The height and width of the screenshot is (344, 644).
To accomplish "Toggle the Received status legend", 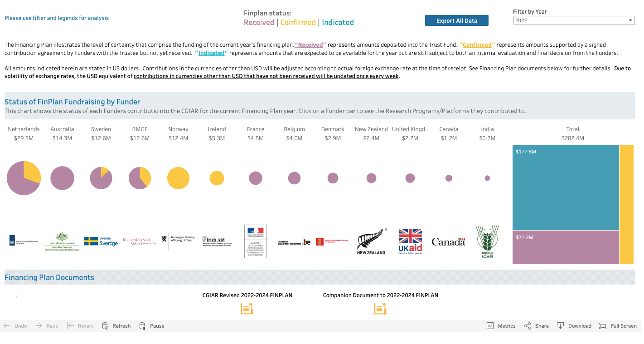I will click(x=259, y=22).
